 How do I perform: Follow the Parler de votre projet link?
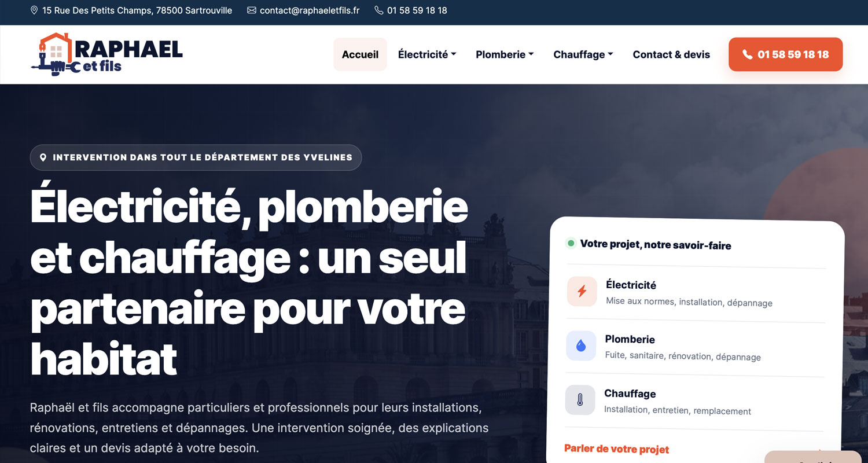point(616,449)
